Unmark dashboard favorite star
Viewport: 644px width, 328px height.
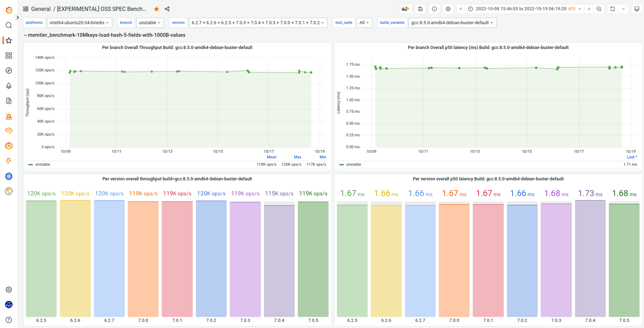156,9
